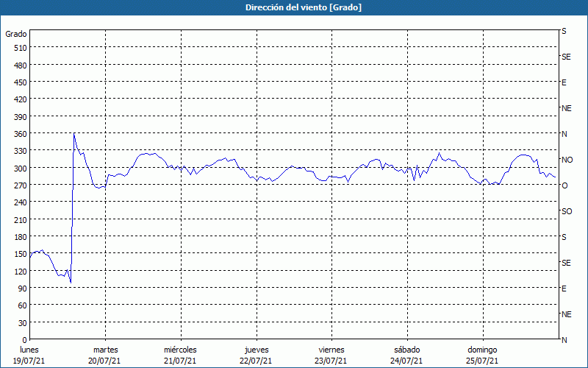The width and height of the screenshot is (588, 368).
Task: Click the 'NO' compass label
Action: (x=567, y=160)
